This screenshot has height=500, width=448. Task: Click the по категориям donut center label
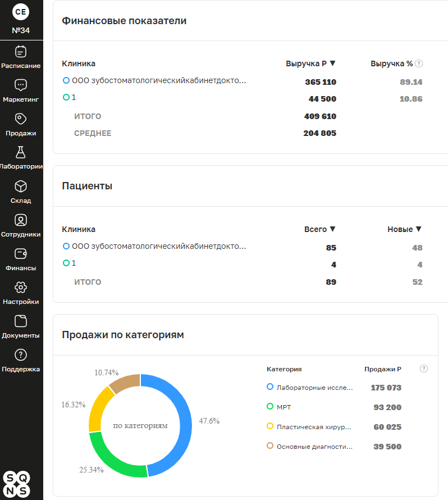tap(140, 425)
